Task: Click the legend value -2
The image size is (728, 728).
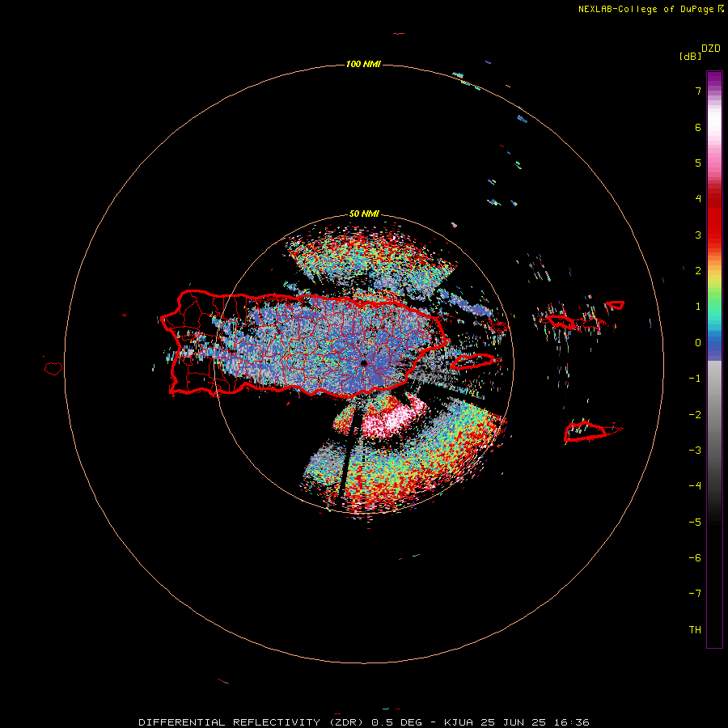Action: tap(695, 415)
